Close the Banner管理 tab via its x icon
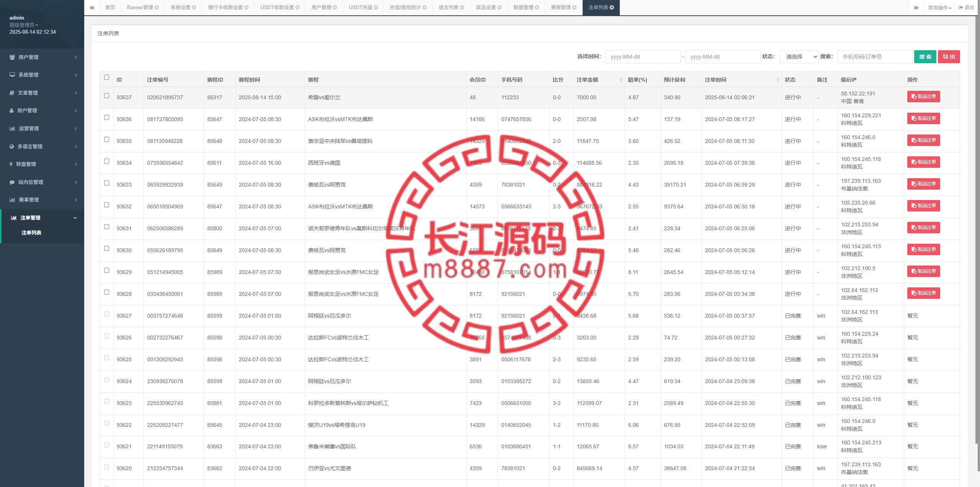Image resolution: width=980 pixels, height=487 pixels. coord(157,8)
